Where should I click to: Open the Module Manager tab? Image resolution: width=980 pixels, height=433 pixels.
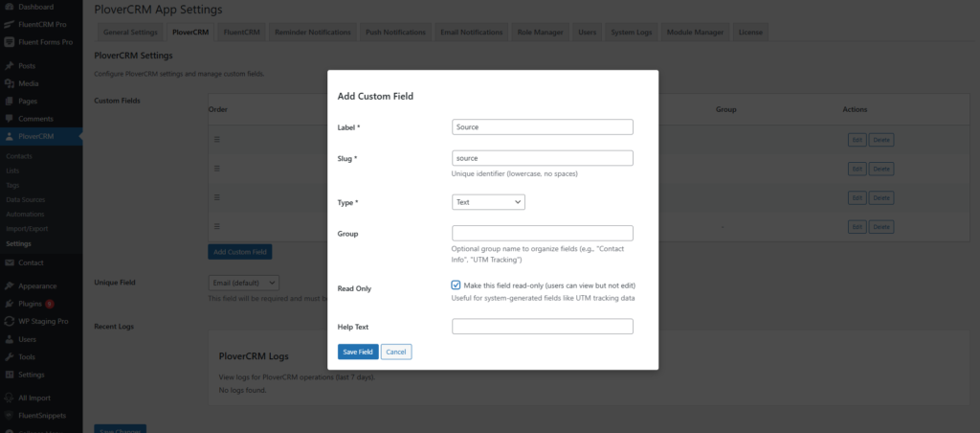(695, 32)
